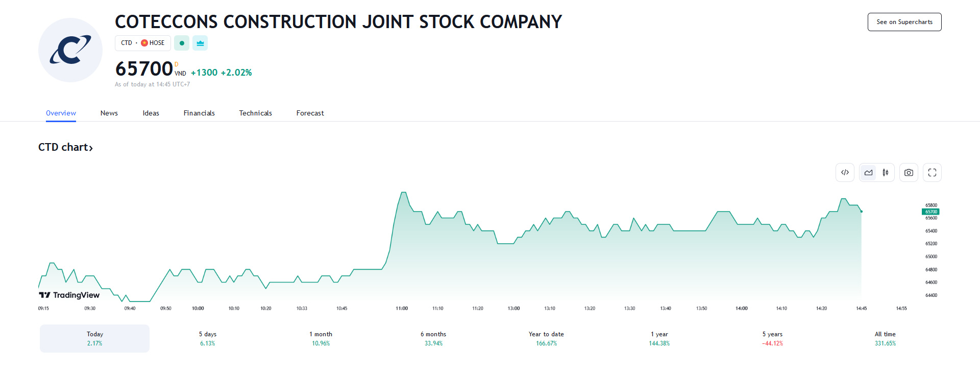Select the All time range
Viewport: 980px width, 371px height.
885,338
